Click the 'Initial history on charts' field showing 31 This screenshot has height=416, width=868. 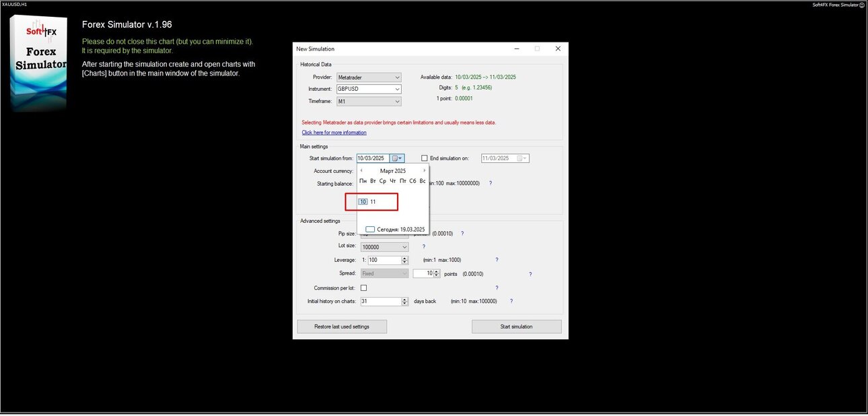382,302
